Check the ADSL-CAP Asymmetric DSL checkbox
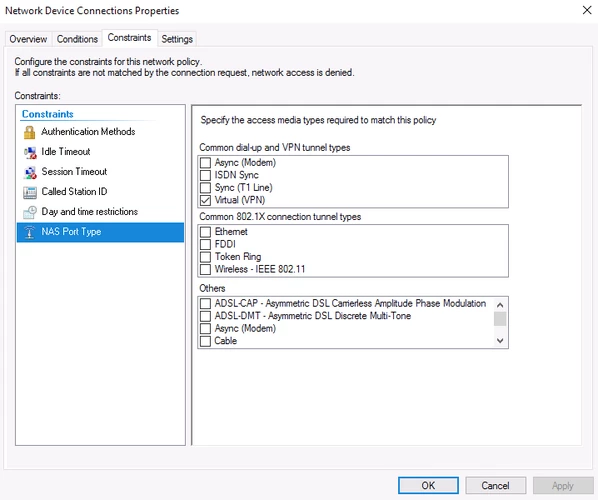Viewport: 598px width, 500px height. [205, 304]
